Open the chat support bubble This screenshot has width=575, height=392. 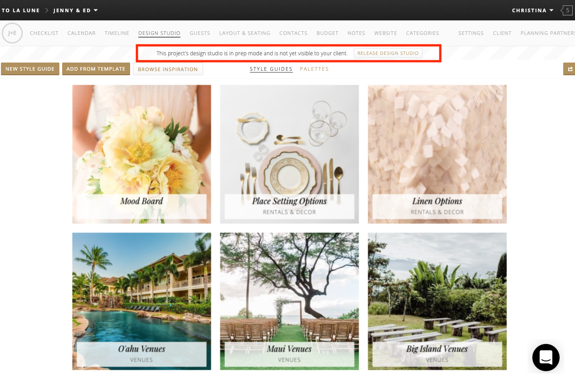click(x=546, y=358)
